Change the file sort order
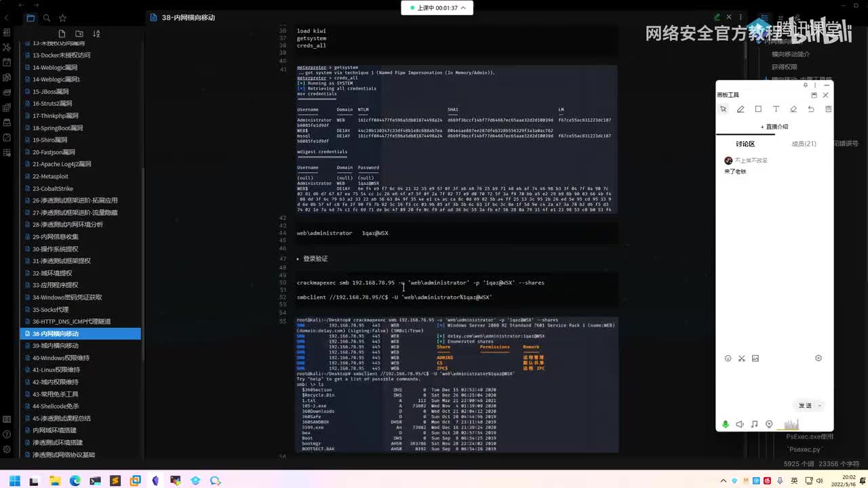The height and width of the screenshot is (488, 868). [x=96, y=34]
